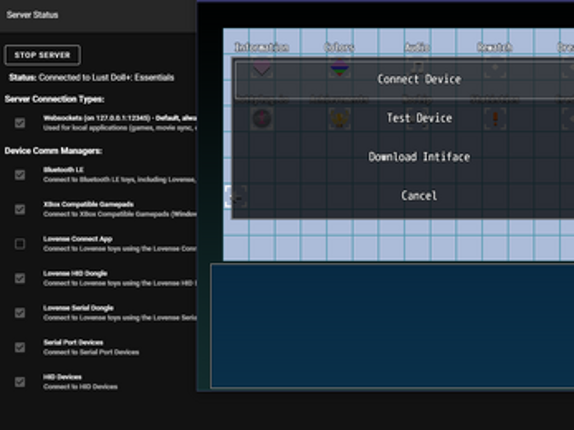Click the orange exclamation mark icon
Image resolution: width=574 pixels, height=430 pixels.
point(495,119)
